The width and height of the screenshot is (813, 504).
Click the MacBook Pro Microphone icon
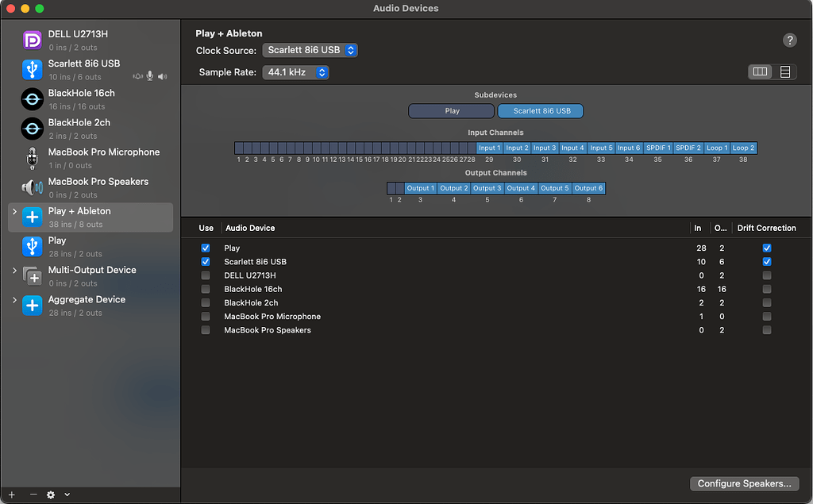coord(32,158)
